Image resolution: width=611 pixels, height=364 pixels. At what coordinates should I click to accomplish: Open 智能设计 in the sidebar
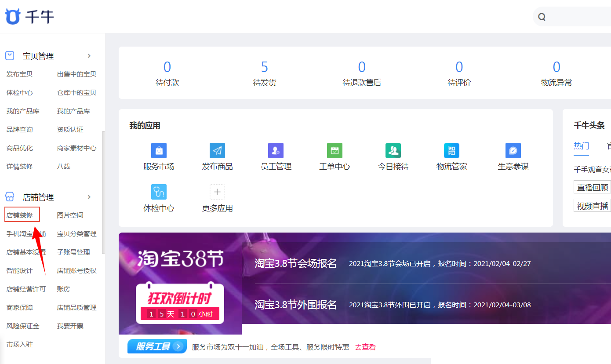(19, 271)
